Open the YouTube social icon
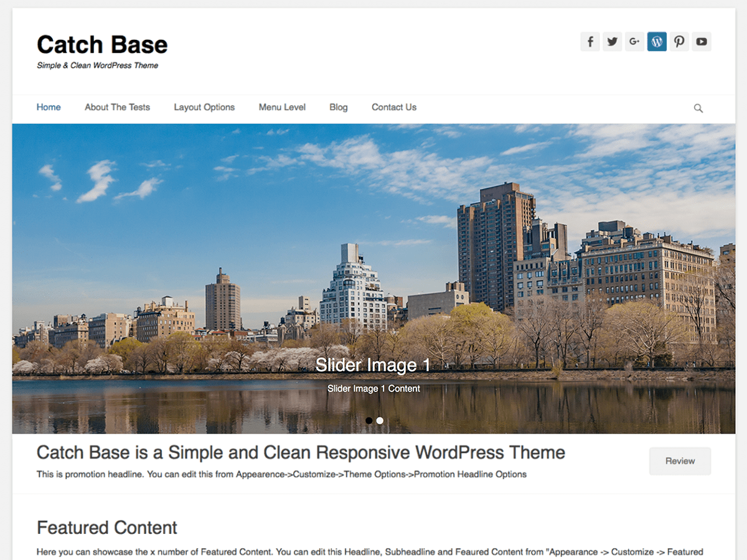This screenshot has height=560, width=747. tap(702, 41)
